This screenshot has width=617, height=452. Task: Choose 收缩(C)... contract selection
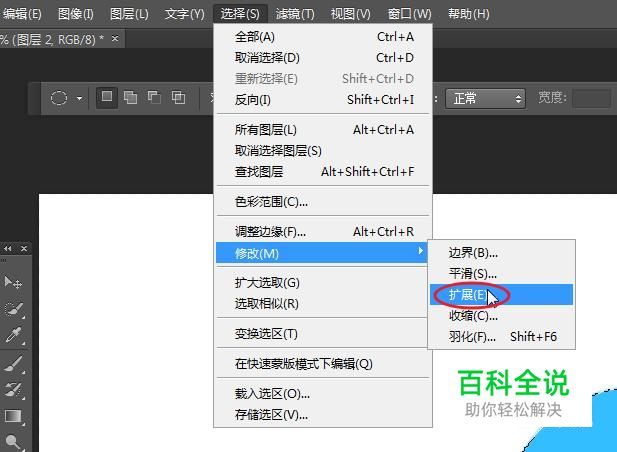coord(501,315)
